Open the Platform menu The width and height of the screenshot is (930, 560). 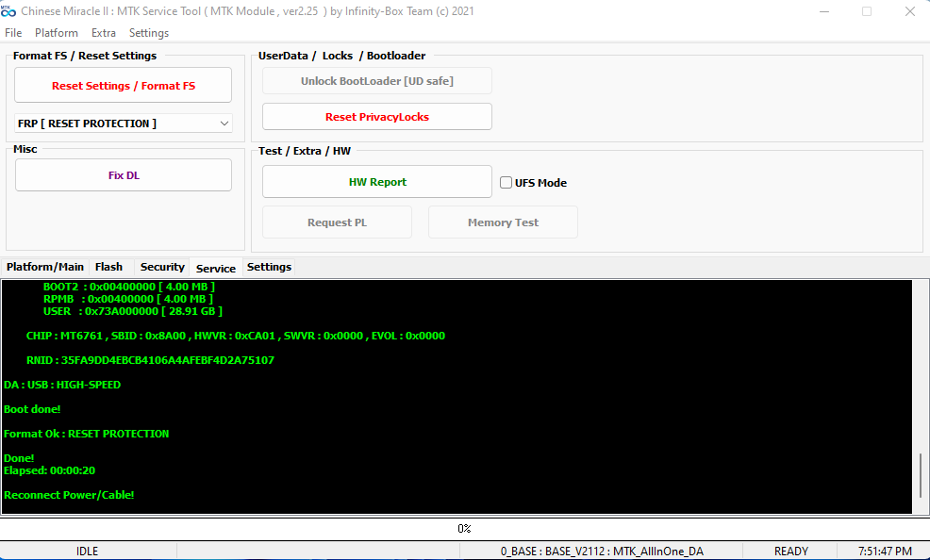coord(57,33)
